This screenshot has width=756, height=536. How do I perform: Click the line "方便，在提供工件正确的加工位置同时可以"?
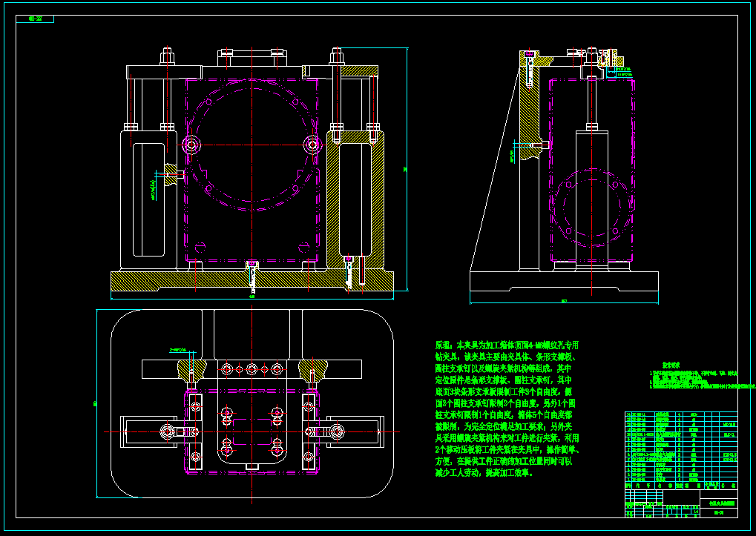tap(503, 461)
